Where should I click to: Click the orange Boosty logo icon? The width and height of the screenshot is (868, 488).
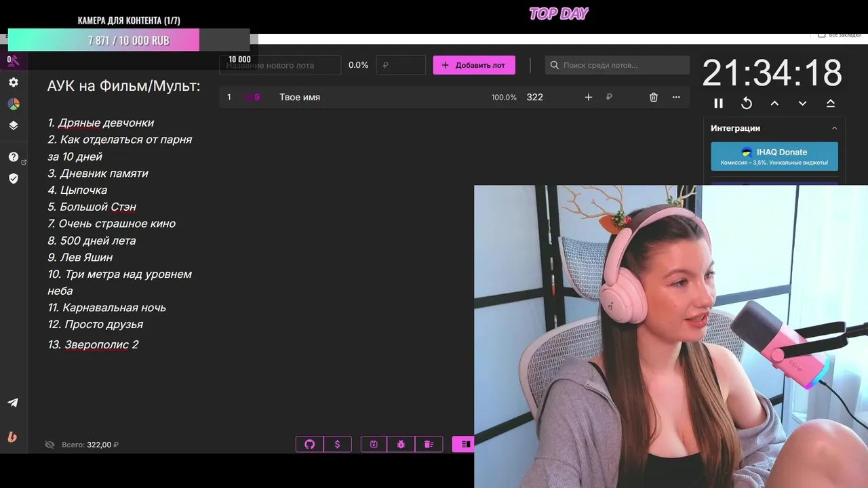12,437
